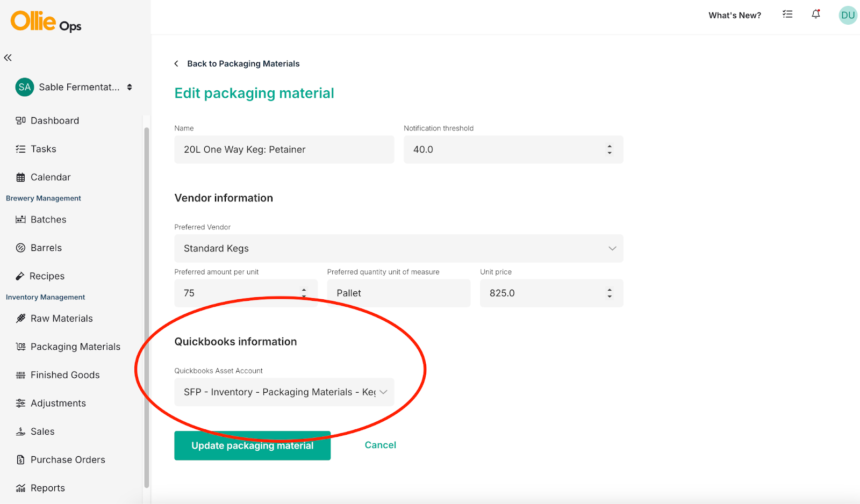Screen dimensions: 860x504
Task: Click the Unit price stepper arrows
Action: 610,293
